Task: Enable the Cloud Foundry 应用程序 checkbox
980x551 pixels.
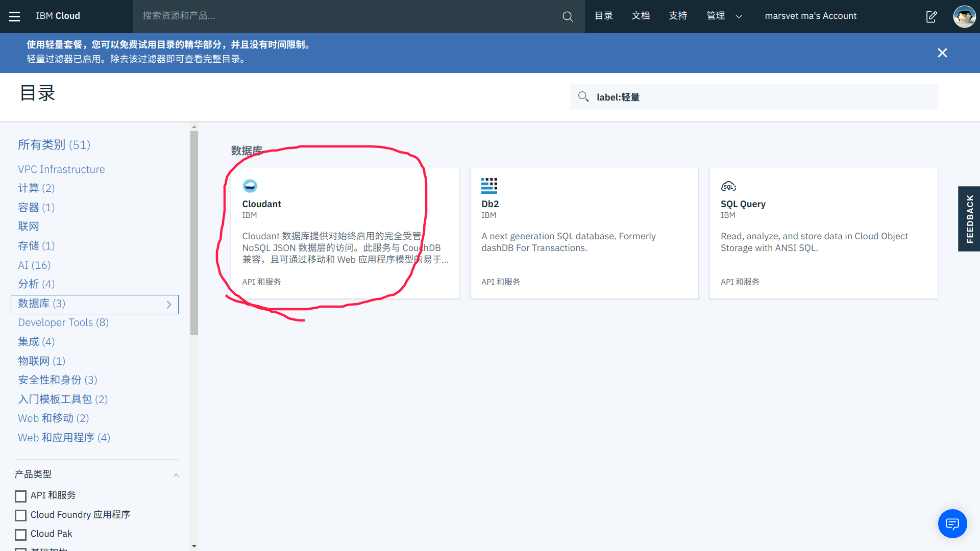Action: pyautogui.click(x=21, y=515)
